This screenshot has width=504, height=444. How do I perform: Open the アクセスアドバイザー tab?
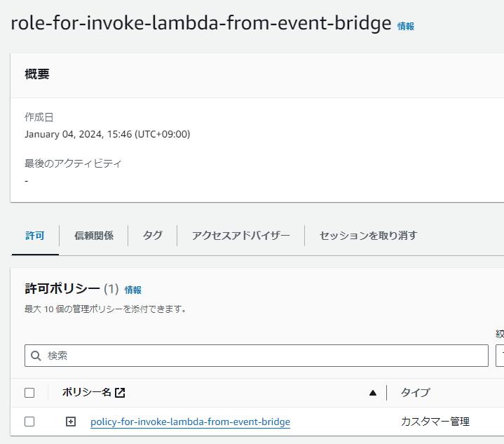pyautogui.click(x=240, y=236)
